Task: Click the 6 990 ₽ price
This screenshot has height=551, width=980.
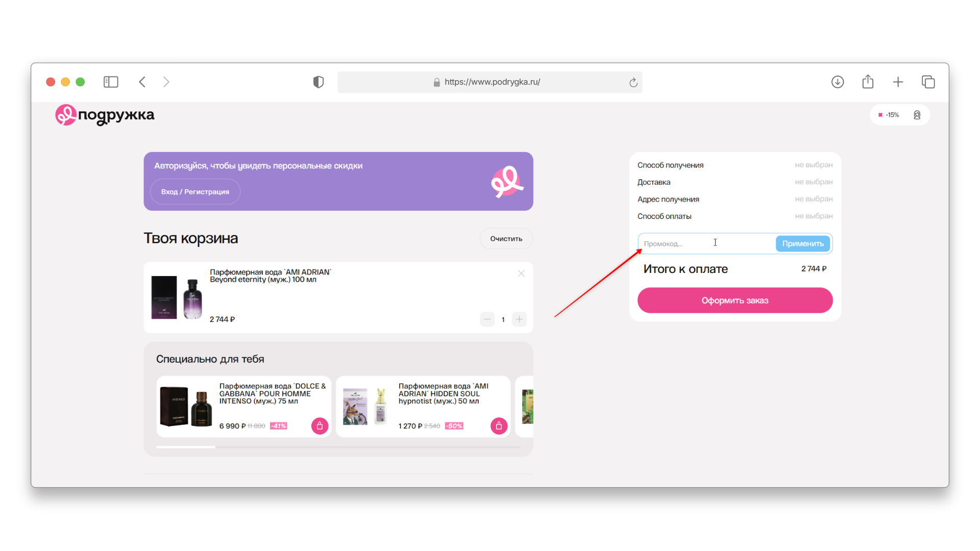Action: click(232, 426)
